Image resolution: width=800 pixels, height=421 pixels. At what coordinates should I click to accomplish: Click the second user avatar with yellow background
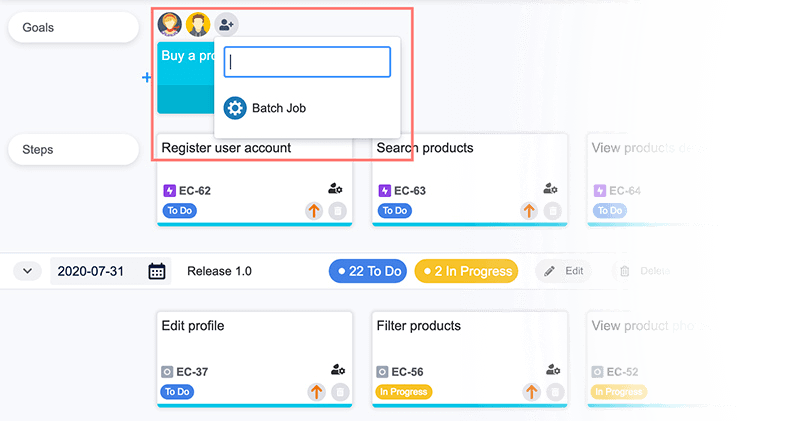(x=198, y=24)
